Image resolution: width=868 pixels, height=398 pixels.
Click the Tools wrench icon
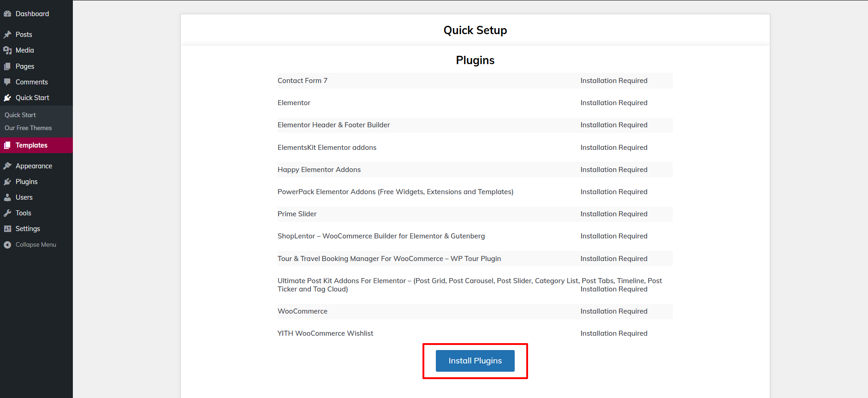tap(7, 213)
